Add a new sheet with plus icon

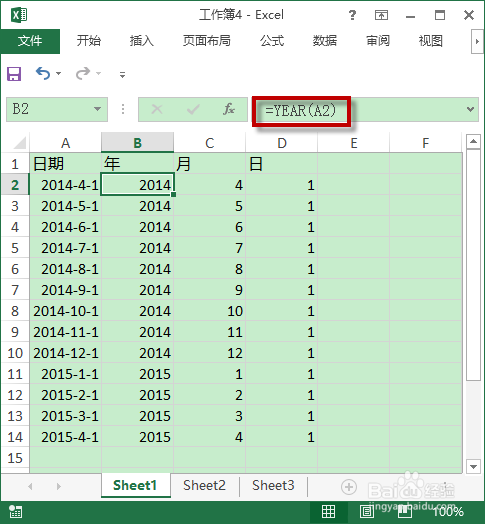349,487
